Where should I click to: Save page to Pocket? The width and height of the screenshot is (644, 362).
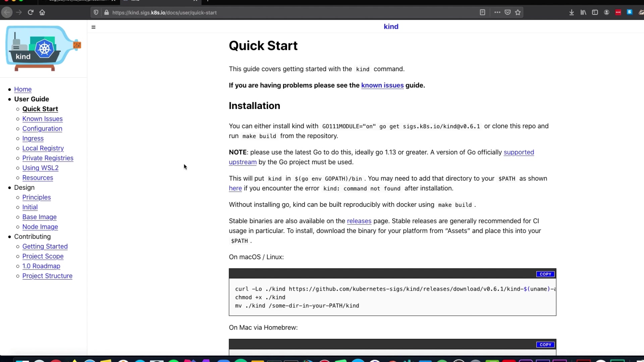coord(507,12)
